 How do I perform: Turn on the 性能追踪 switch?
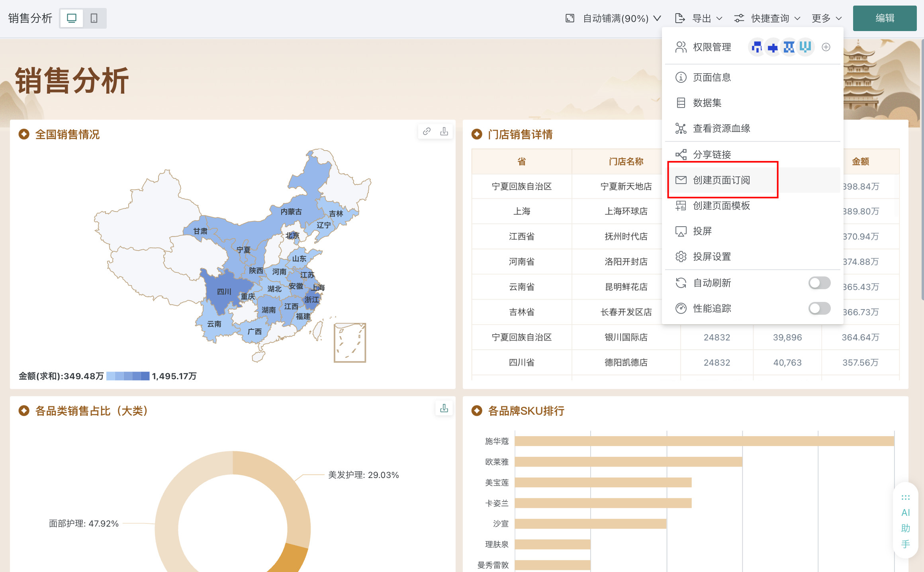819,308
